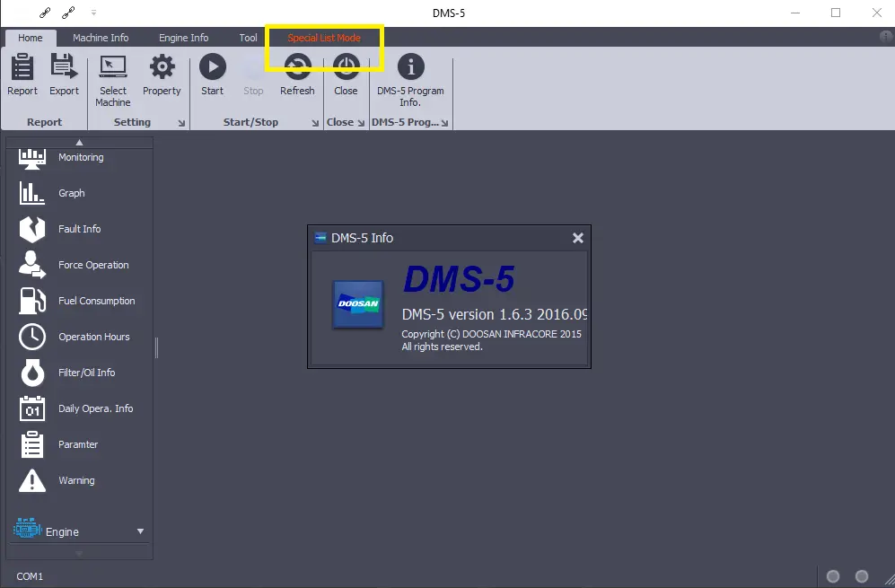This screenshot has width=895, height=588.
Task: Click the DMS-5 version 1.6.3 text
Action: pos(495,314)
